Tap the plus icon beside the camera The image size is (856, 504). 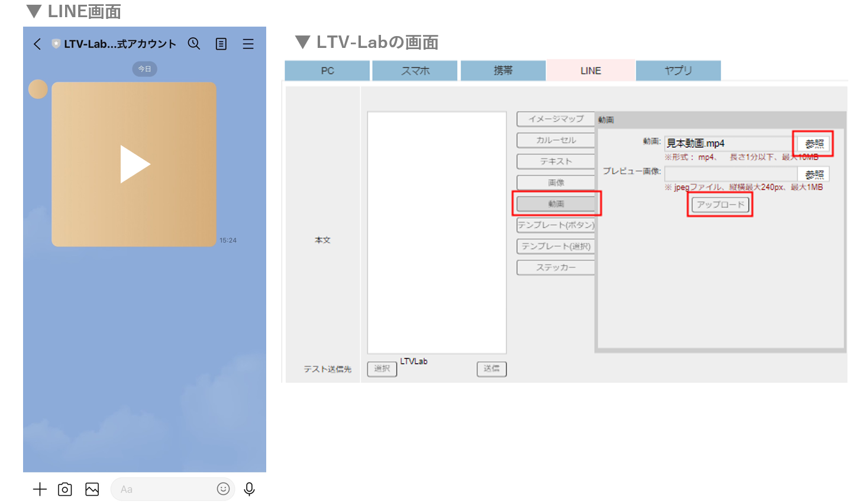[40, 489]
